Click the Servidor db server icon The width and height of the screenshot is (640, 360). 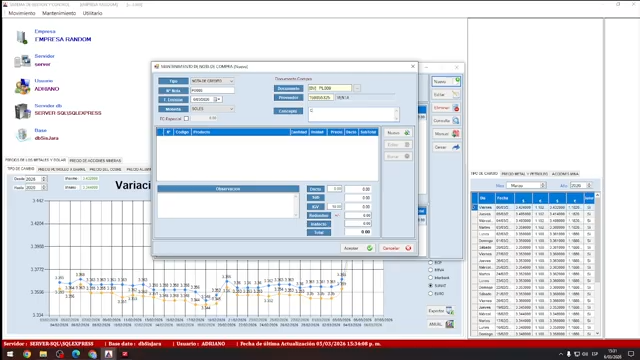(x=22, y=111)
